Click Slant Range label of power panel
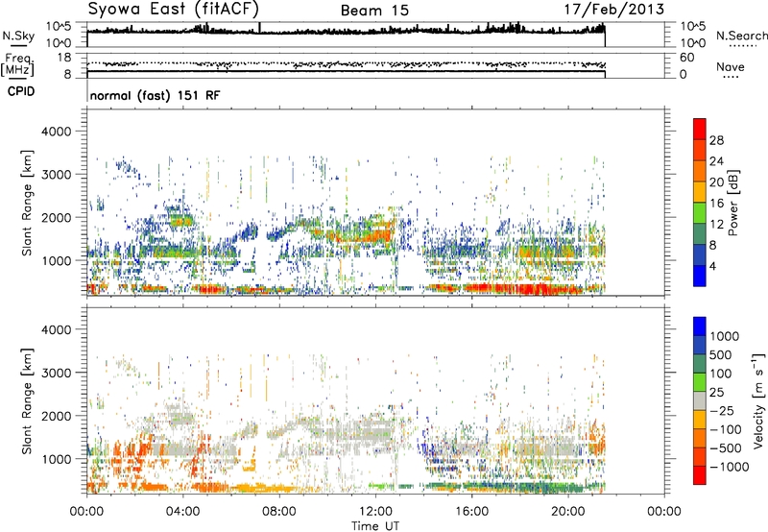 pyautogui.click(x=27, y=203)
